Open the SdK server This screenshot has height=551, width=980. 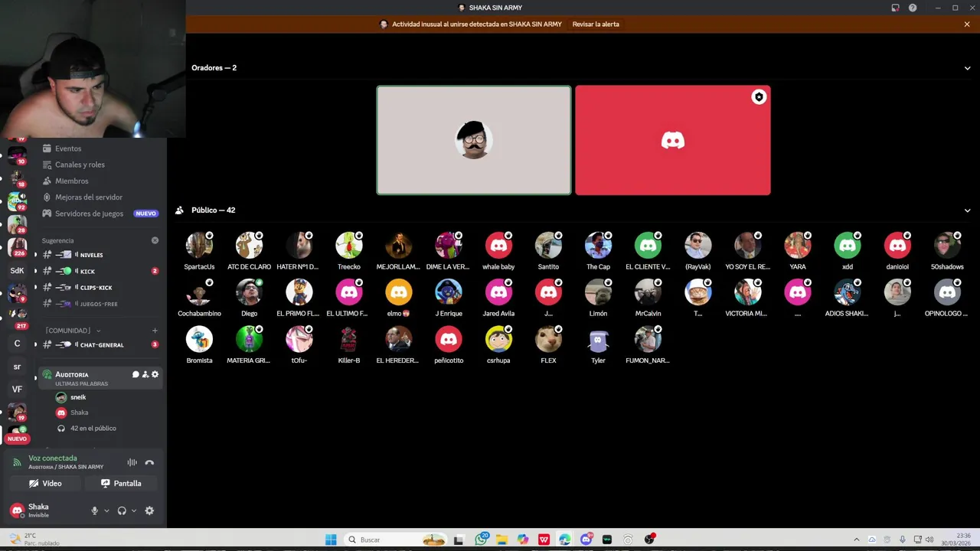(17, 270)
